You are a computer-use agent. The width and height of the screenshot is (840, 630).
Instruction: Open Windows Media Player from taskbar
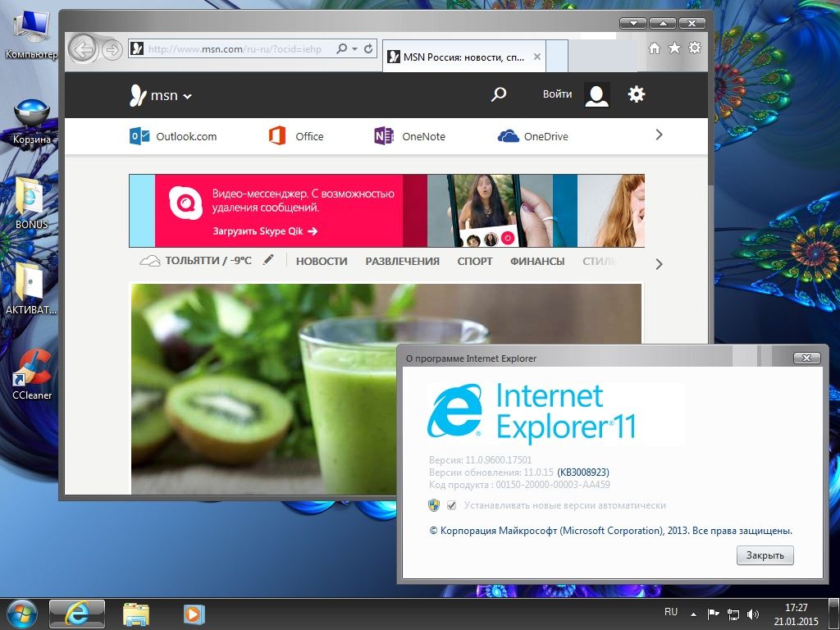tap(194, 614)
